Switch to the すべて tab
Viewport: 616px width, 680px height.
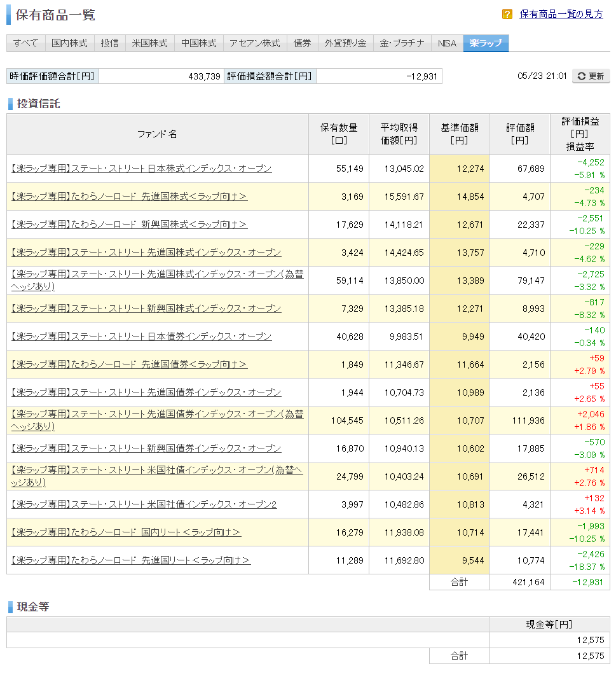(25, 43)
